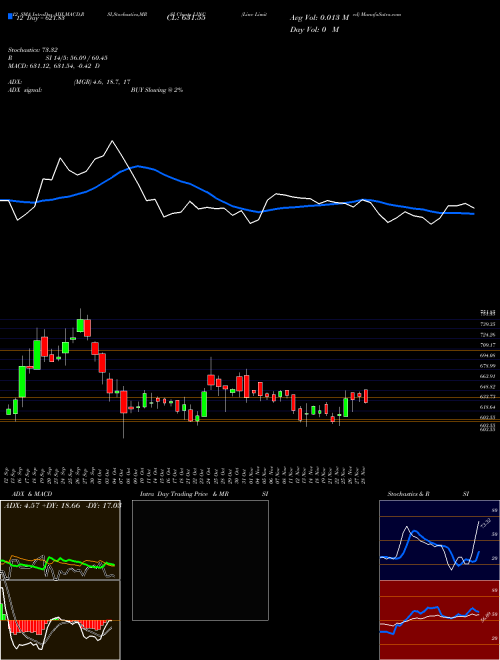Image resolution: width=500 pixels, height=660 pixels.
Task: Click the Stochastics & RSI panel title
Action: [x=428, y=494]
